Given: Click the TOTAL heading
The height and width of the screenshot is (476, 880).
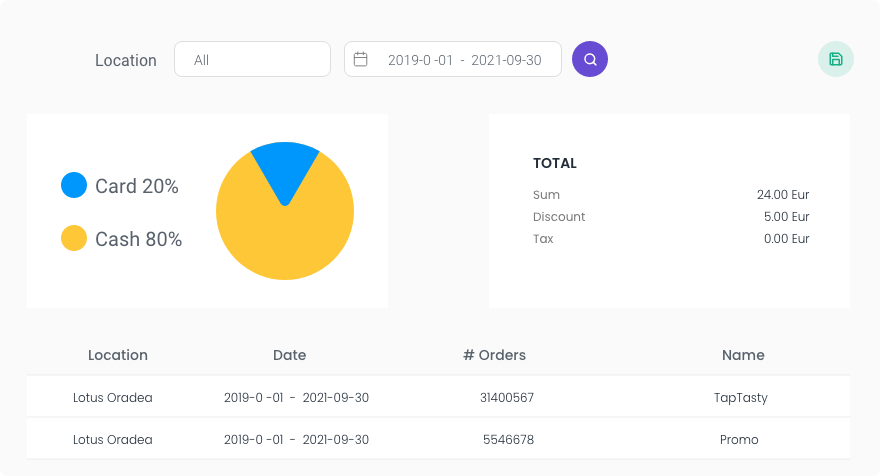Looking at the screenshot, I should click(x=554, y=163).
